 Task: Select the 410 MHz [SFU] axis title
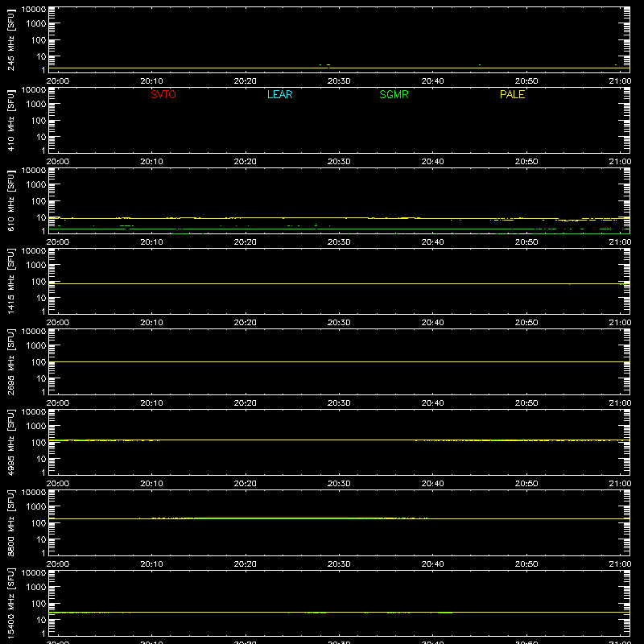(x=10, y=121)
